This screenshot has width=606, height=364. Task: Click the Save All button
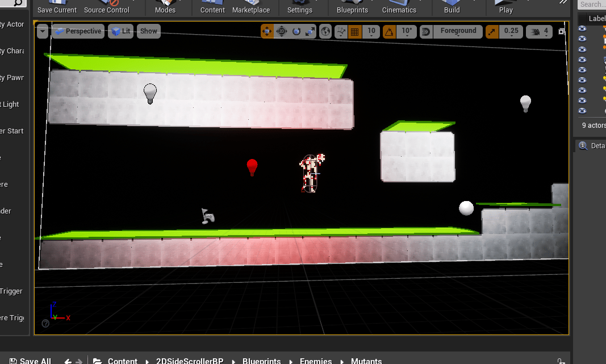point(30,361)
